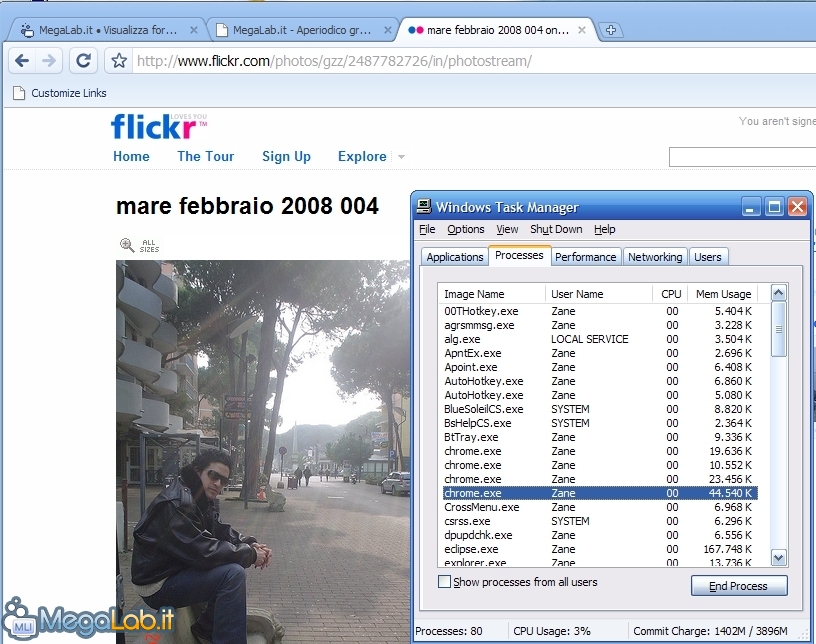Click the browser Forward arrow button
The image size is (816, 644).
(x=49, y=61)
